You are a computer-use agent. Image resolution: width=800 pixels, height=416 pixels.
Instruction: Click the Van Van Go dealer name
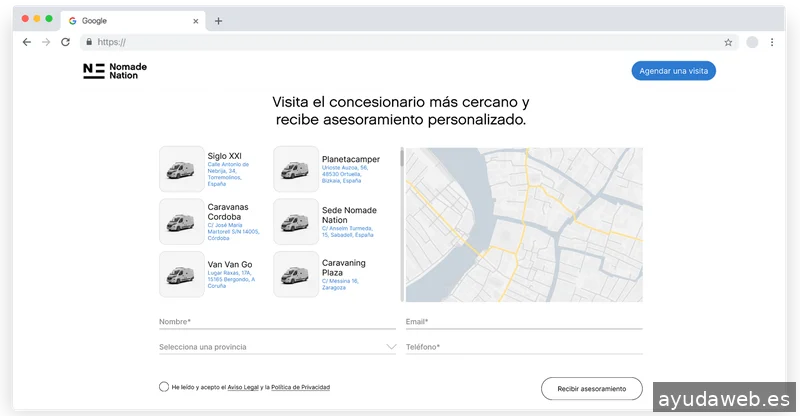(230, 264)
